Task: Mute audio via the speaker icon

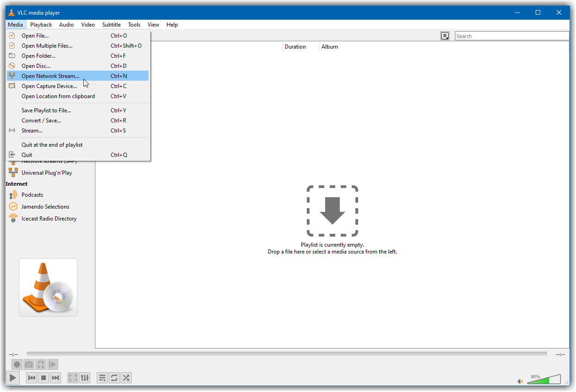Action: coord(520,381)
